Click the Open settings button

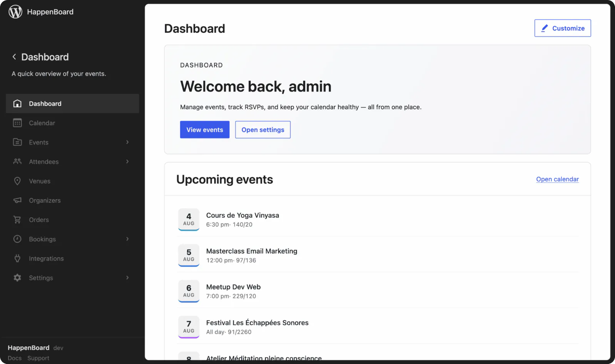pos(263,130)
